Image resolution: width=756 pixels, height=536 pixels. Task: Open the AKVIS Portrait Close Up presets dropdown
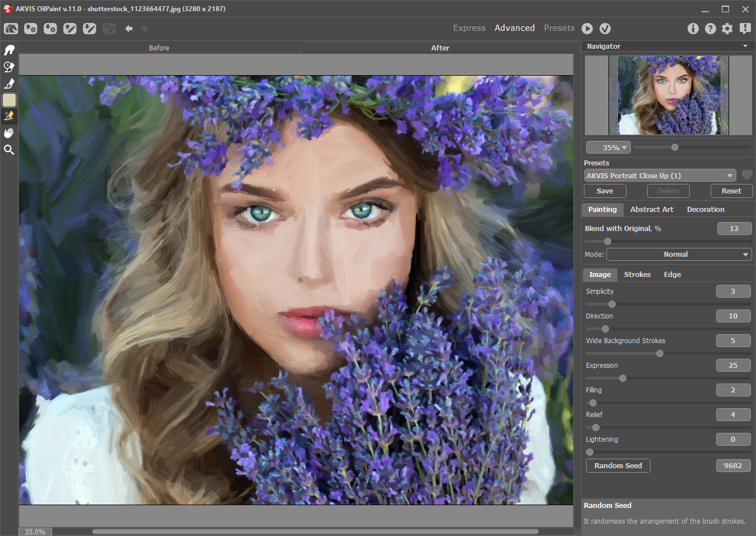(660, 175)
